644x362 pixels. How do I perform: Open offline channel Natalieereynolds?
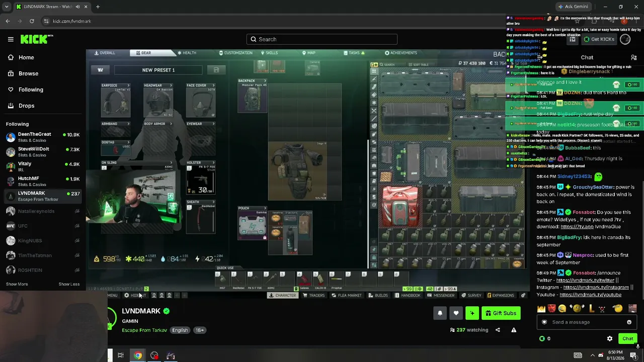click(43, 211)
